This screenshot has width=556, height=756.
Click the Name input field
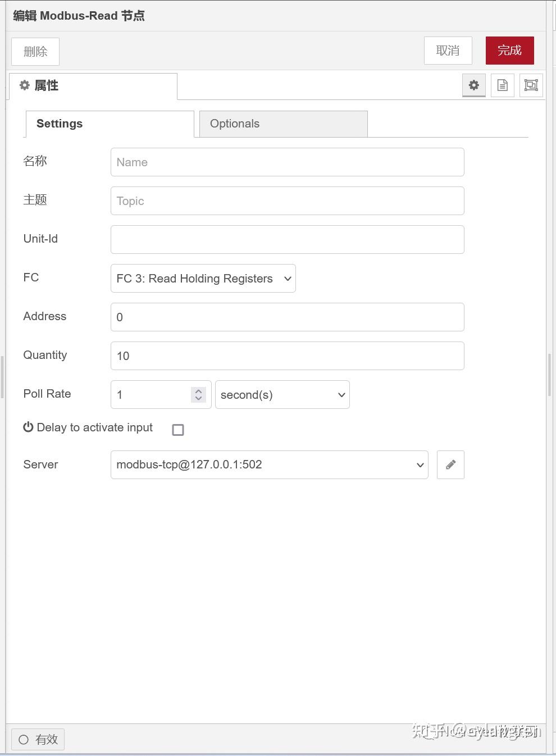pos(287,162)
